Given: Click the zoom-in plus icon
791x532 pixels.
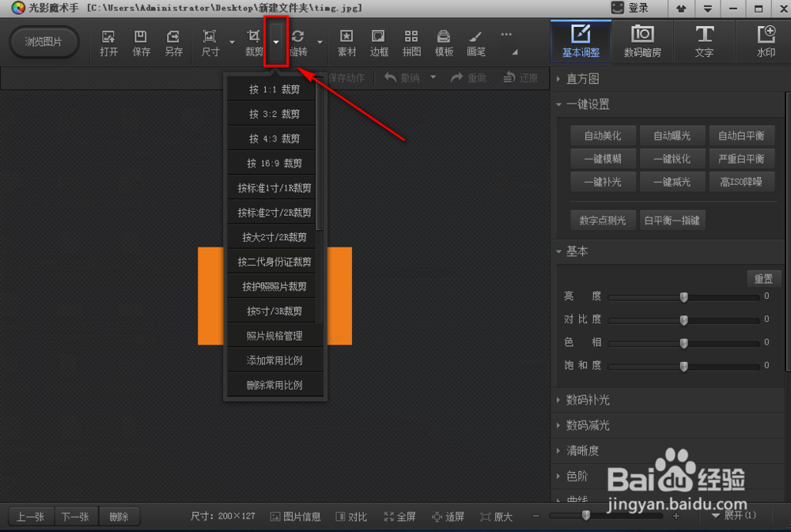Looking at the screenshot, I should [676, 516].
